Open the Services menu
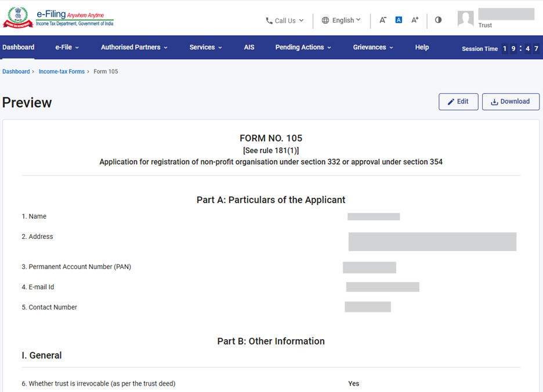Screen dimensions: 543x392 pos(205,48)
